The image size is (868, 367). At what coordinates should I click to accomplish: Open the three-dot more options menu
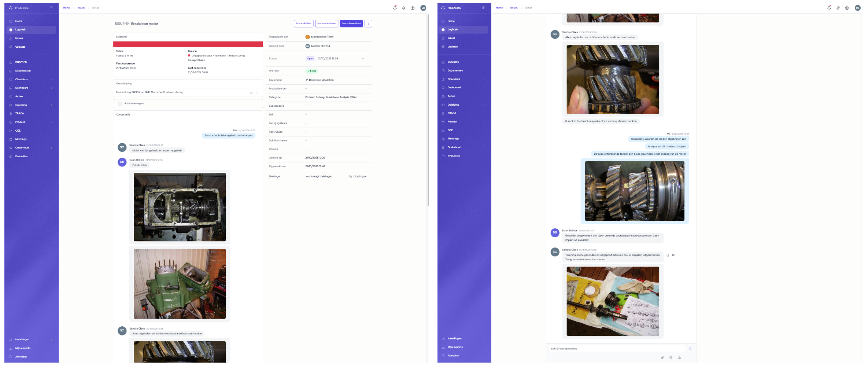pyautogui.click(x=368, y=23)
